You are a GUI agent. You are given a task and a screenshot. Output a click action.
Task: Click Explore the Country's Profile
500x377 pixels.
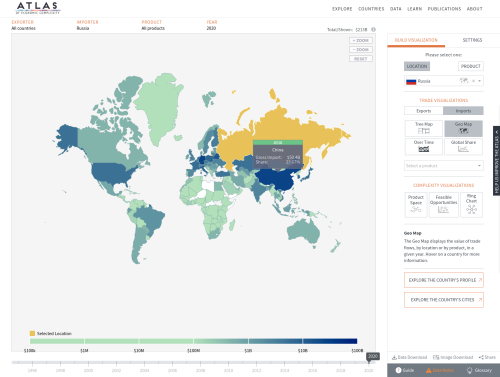pos(444,280)
